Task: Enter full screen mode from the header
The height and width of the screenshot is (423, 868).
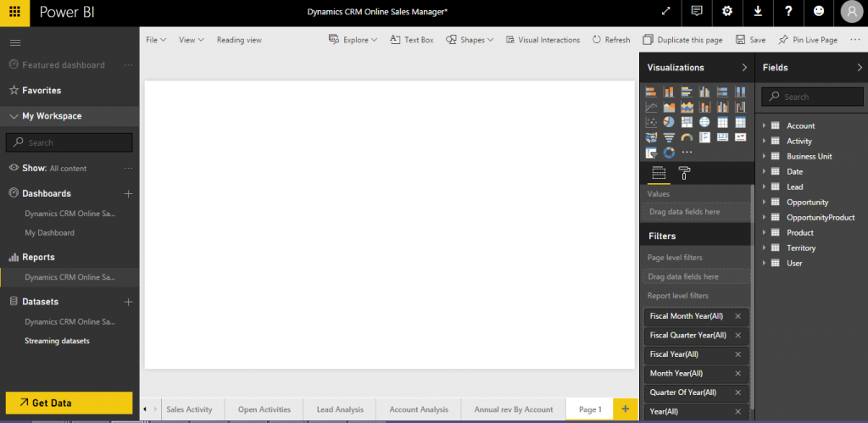Action: point(666,11)
